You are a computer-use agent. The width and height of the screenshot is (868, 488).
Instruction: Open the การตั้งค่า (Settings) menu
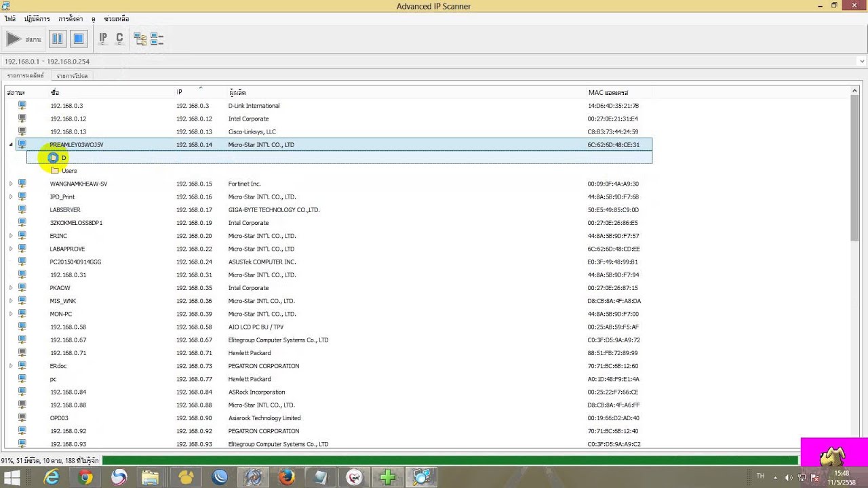click(71, 19)
